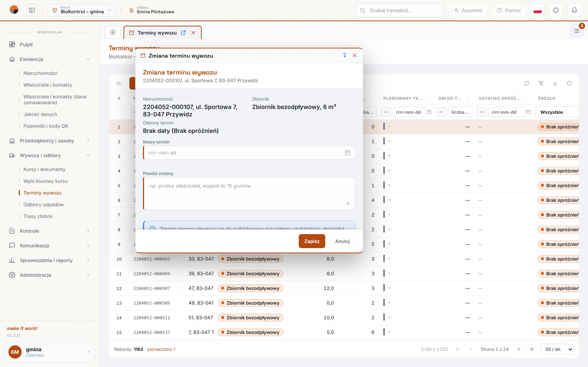This screenshot has width=588, height=367.
Task: Open the dashboard grid view tab
Action: coord(113,32)
